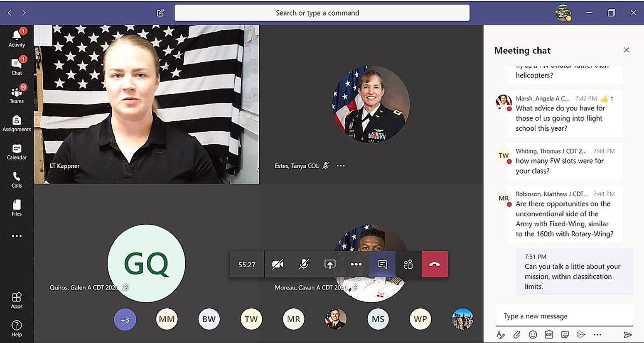Select Whiting, Thomas's FW slots message
Viewport: 644px width, 343px height.
[565, 161]
